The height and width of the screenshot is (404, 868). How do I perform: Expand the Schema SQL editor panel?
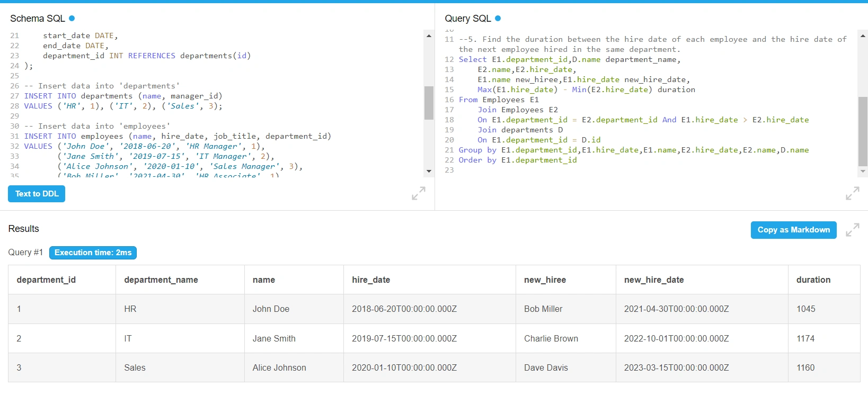pos(418,194)
